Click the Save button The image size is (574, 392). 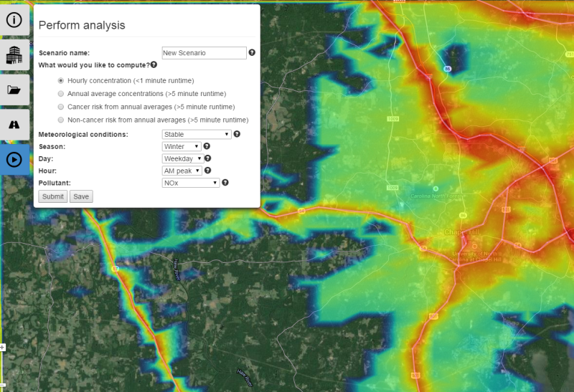coord(81,196)
